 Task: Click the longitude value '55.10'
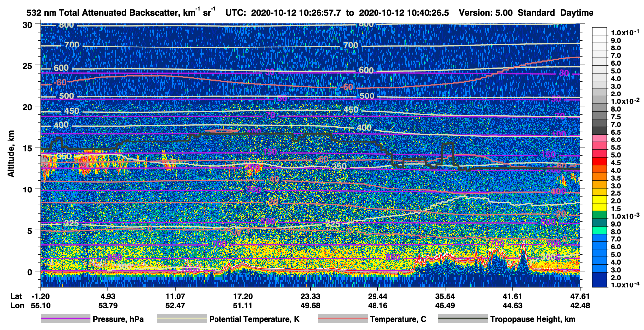coord(41,306)
